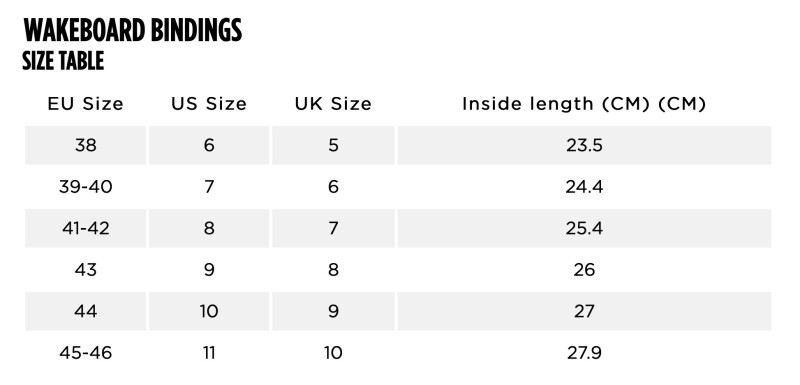The image size is (800, 385).
Task: Click the EU size 43 cell
Action: tap(86, 269)
